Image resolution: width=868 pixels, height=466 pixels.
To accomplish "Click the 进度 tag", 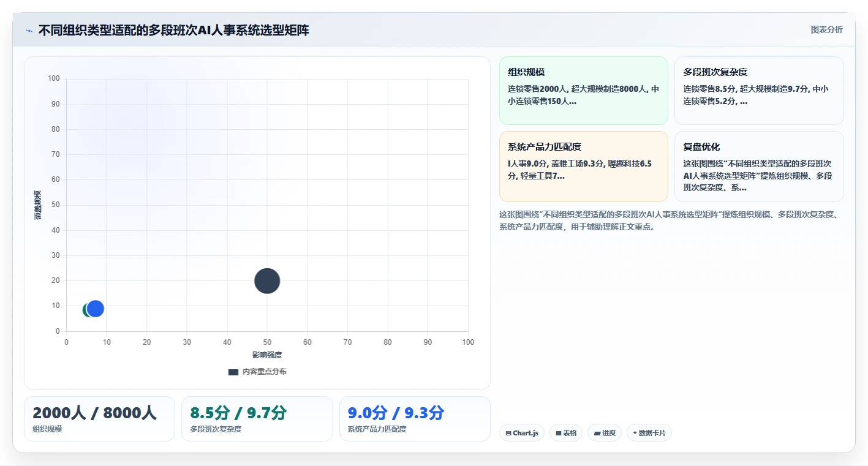I will (x=605, y=433).
